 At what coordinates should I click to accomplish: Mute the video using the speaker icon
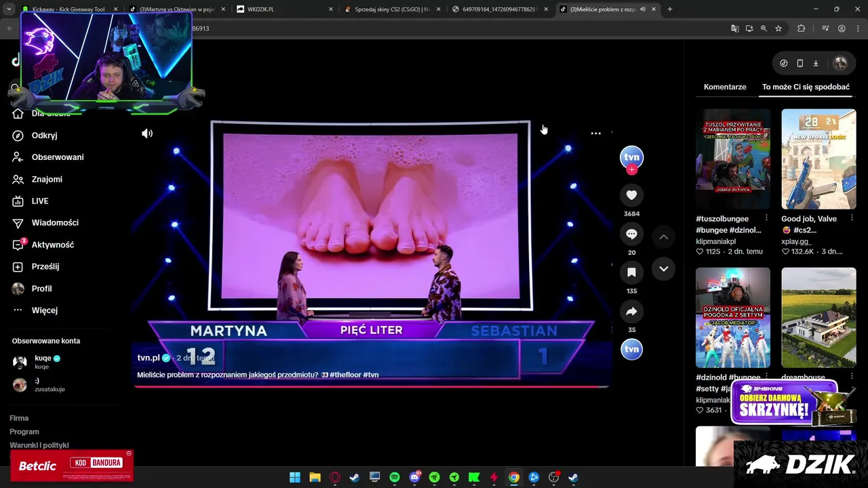[147, 134]
